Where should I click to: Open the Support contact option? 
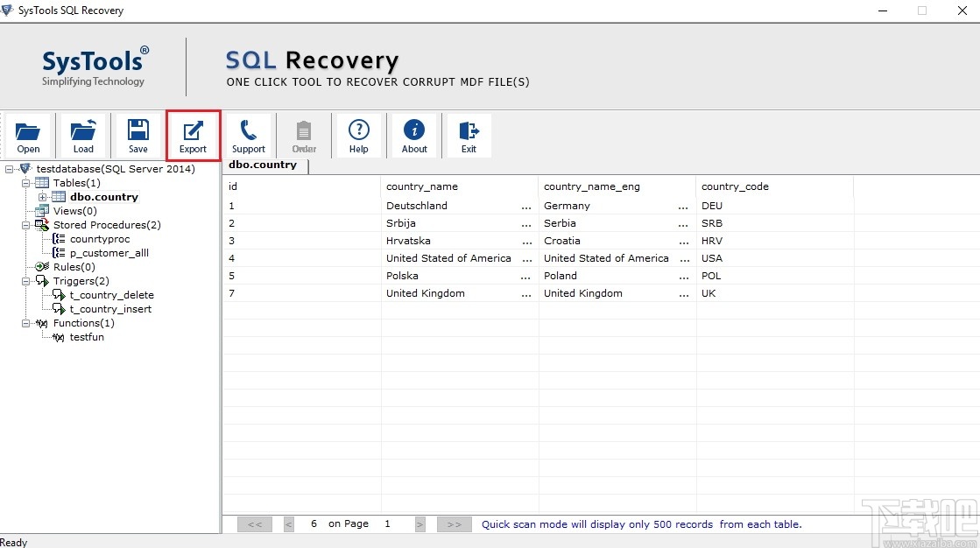(x=249, y=136)
